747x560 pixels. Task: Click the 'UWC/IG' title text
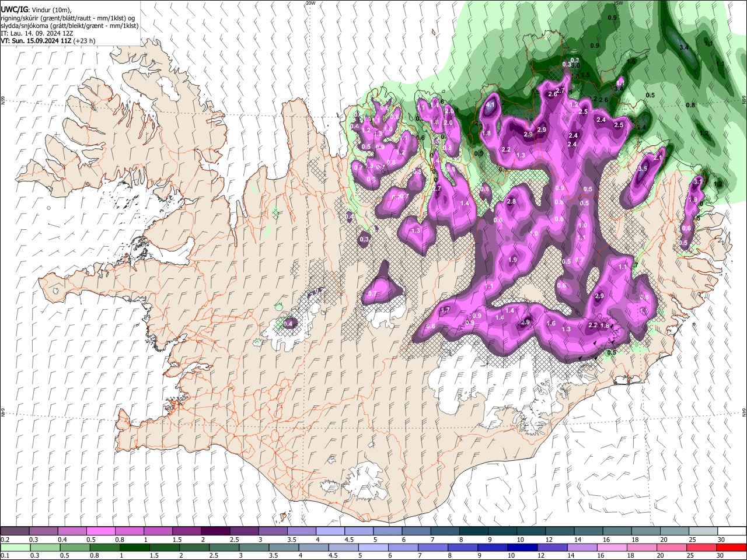14,10
